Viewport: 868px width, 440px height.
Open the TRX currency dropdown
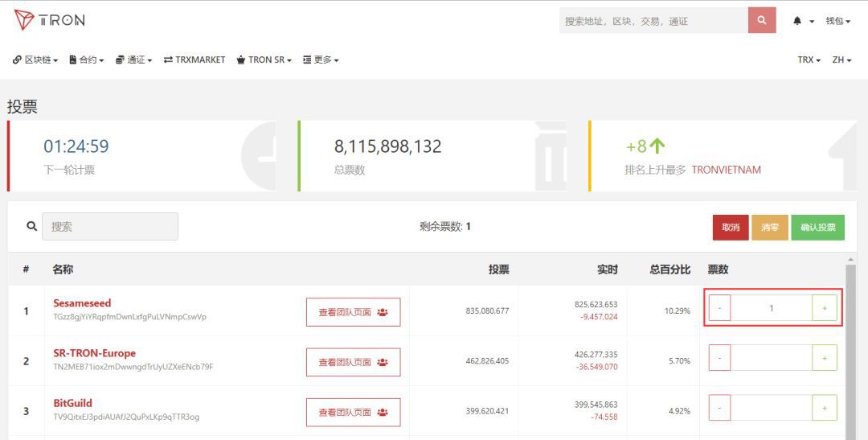coord(809,60)
